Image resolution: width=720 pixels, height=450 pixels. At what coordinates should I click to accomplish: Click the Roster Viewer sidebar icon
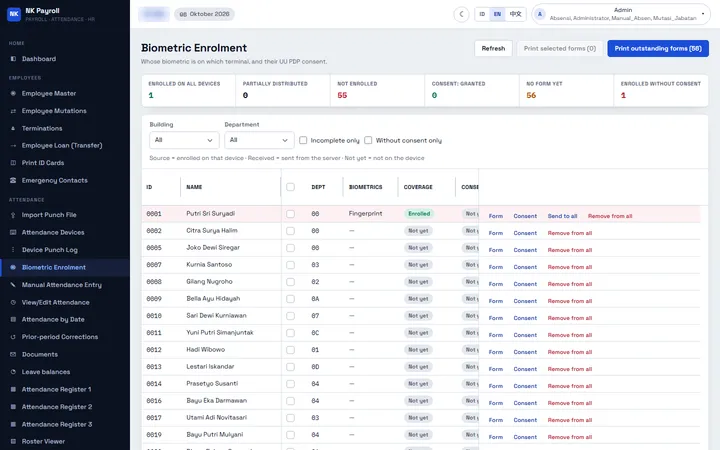(13, 441)
